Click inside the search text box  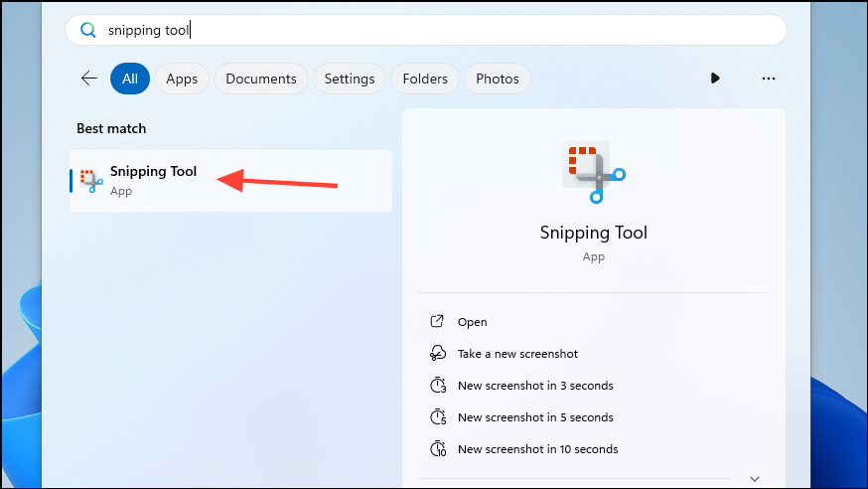click(x=426, y=30)
